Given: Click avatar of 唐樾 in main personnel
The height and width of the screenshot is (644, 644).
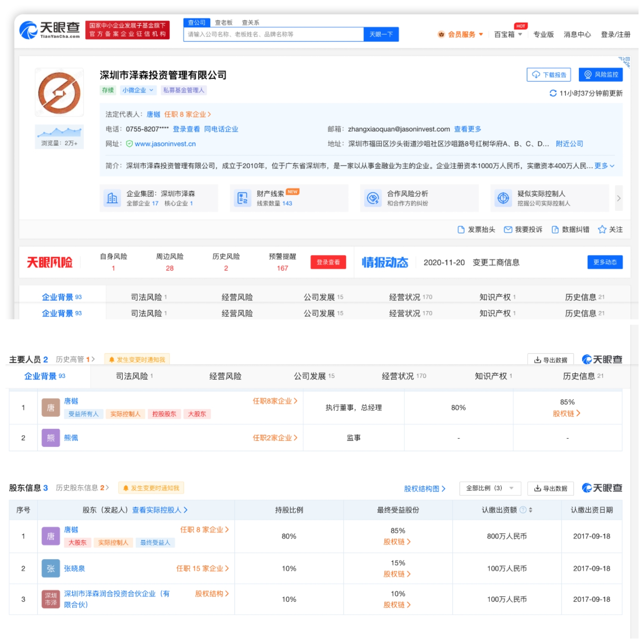Looking at the screenshot, I should tap(51, 408).
